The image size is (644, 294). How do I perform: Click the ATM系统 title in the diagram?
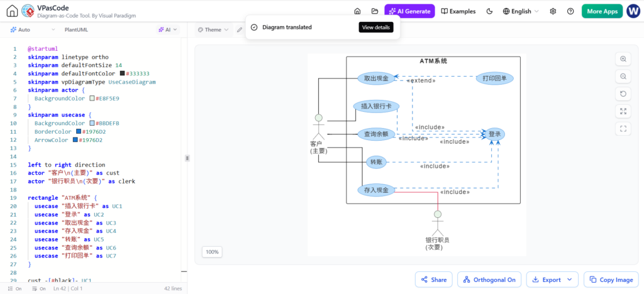[x=433, y=61]
